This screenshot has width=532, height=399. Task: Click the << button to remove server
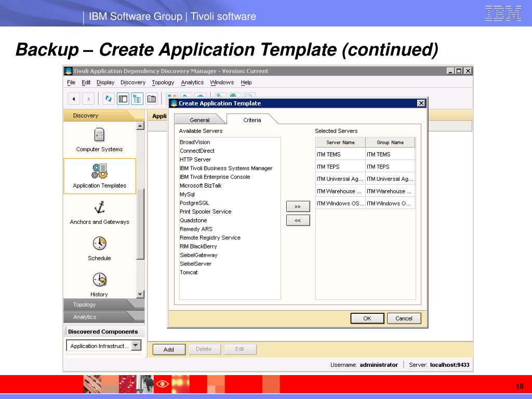tap(298, 220)
